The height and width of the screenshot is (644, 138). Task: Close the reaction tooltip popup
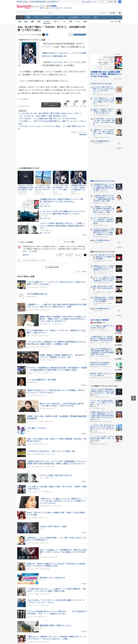[60, 103]
